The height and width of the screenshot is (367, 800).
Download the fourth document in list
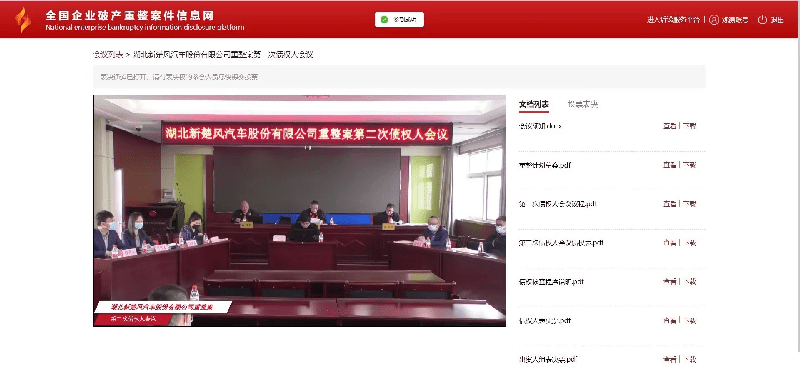(689, 243)
